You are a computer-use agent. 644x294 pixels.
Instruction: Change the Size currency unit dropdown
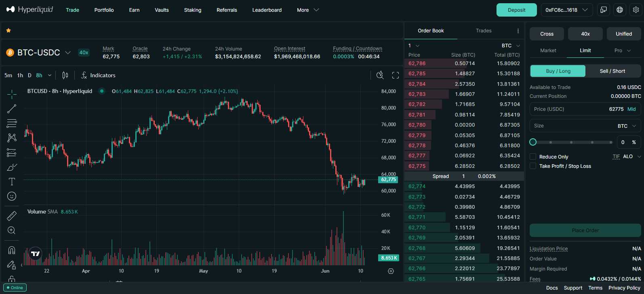(627, 126)
